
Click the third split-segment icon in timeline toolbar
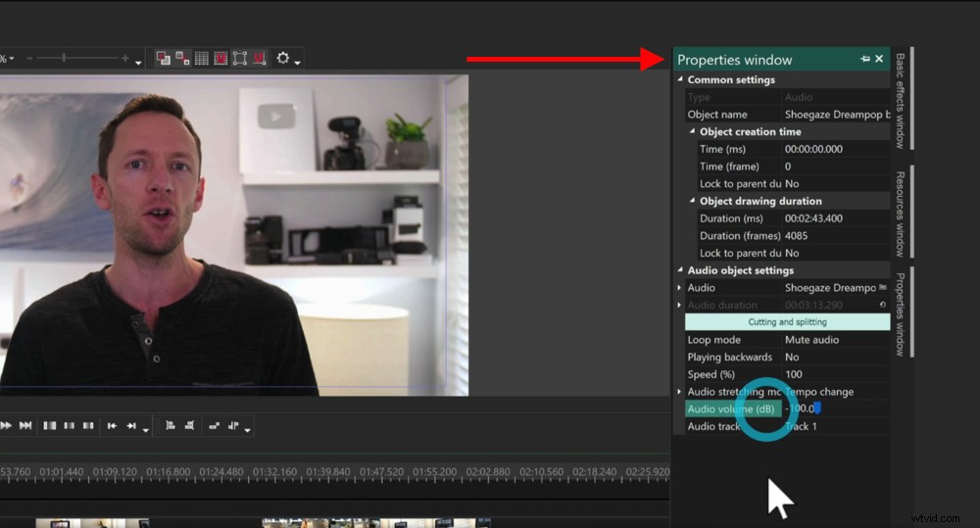(x=88, y=425)
